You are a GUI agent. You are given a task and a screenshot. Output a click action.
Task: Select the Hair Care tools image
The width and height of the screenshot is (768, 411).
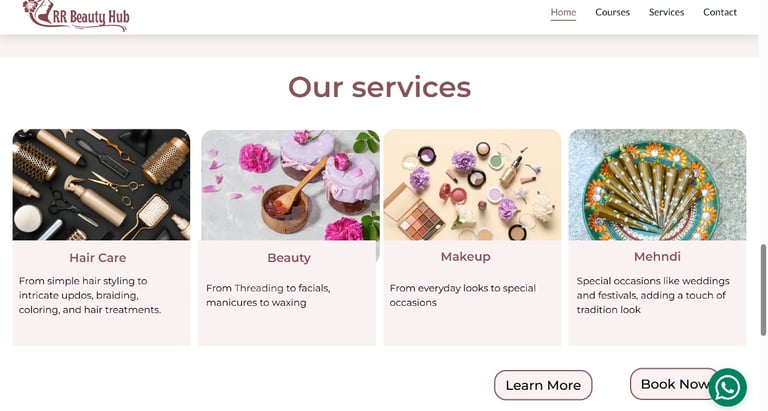point(101,185)
